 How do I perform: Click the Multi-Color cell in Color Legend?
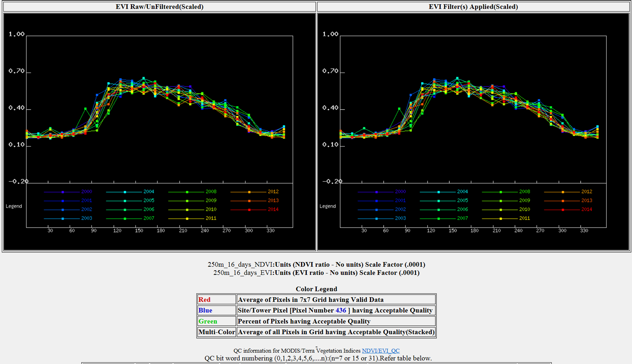tap(217, 332)
